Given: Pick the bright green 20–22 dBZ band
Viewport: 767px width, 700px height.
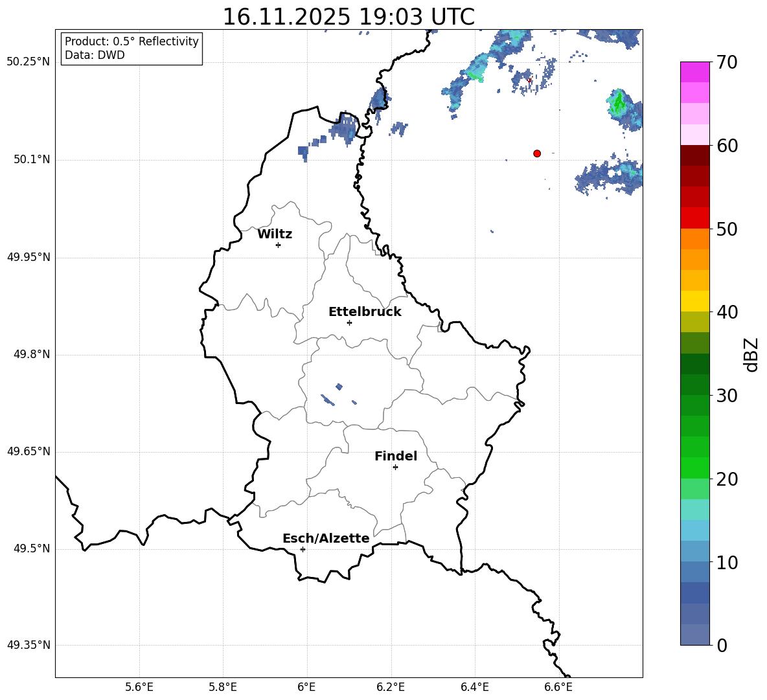Looking at the screenshot, I should coord(694,468).
